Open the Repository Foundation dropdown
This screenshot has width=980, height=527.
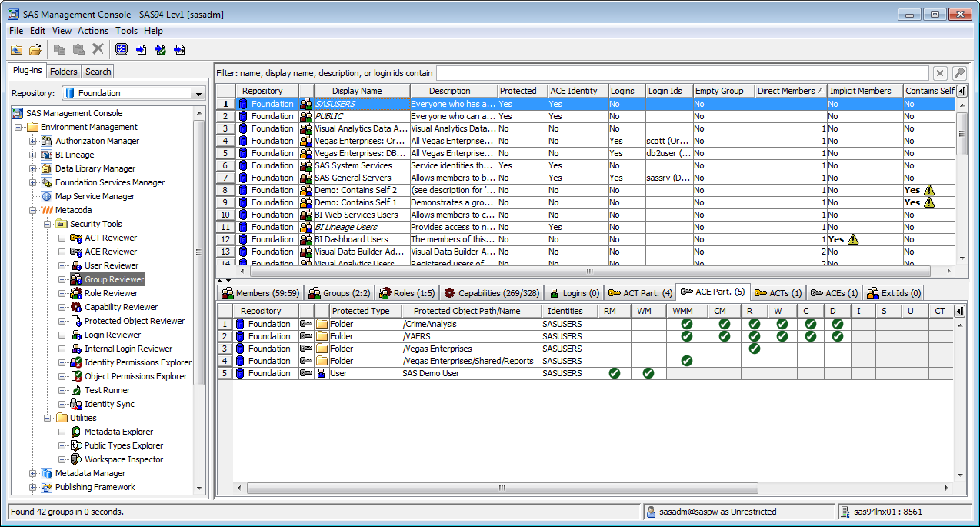click(x=199, y=93)
